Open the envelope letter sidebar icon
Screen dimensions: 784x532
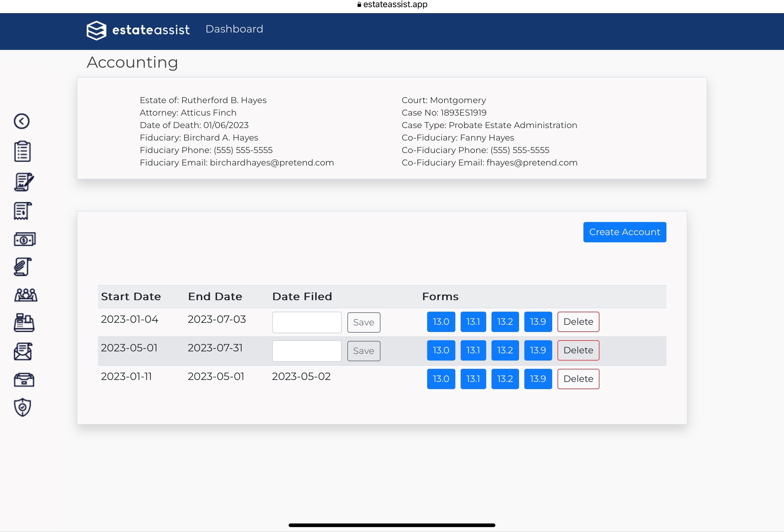pos(23,351)
